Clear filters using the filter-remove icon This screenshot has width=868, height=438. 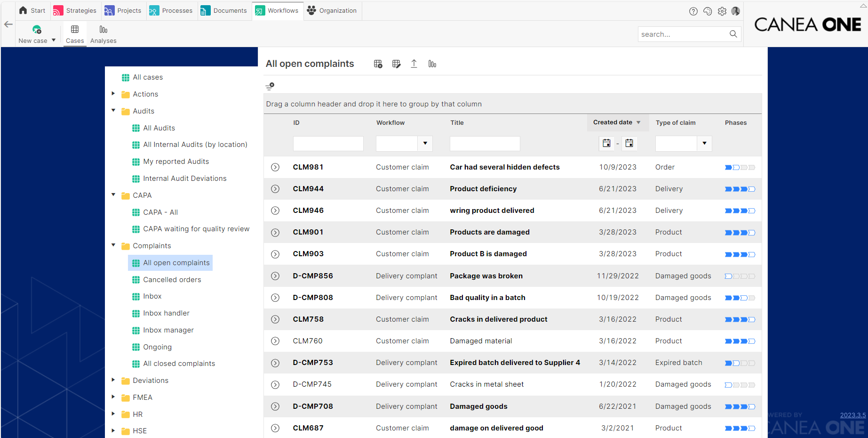point(270,86)
